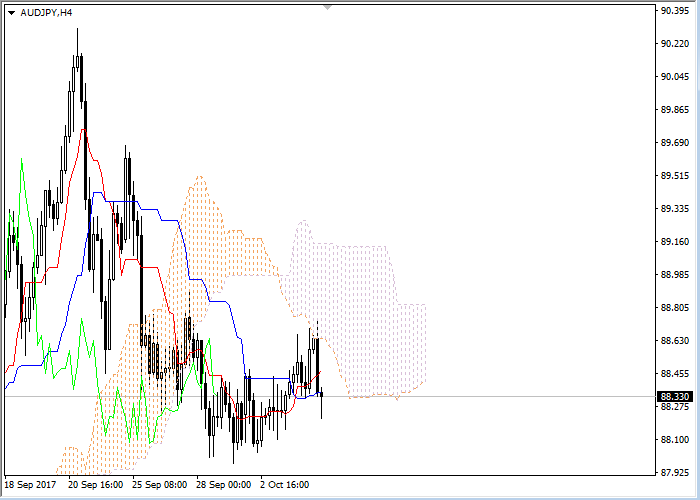Click the 90.045 price axis label

click(675, 77)
